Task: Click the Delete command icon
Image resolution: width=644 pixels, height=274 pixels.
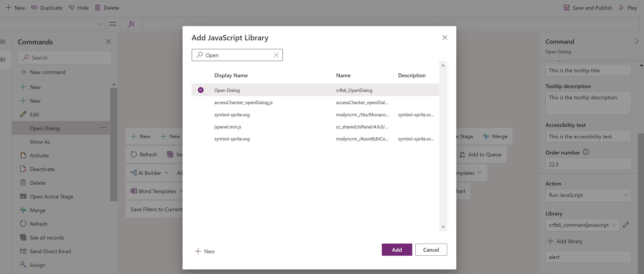Action: point(23,182)
